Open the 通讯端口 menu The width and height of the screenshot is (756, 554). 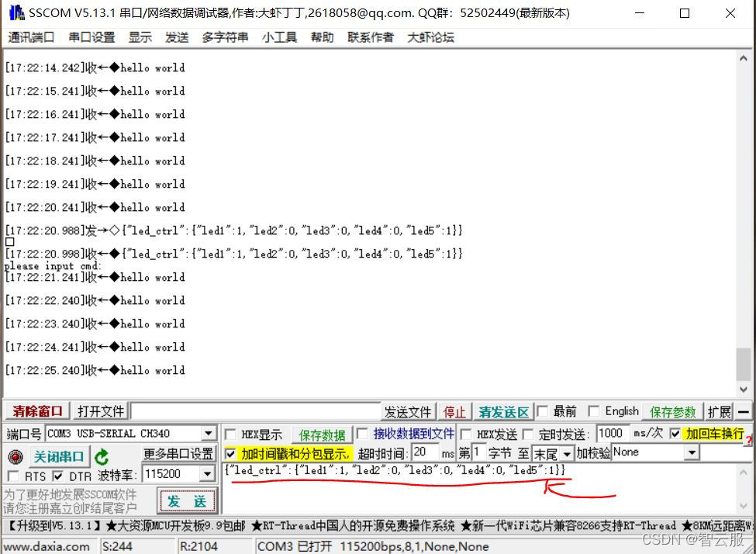31,37
